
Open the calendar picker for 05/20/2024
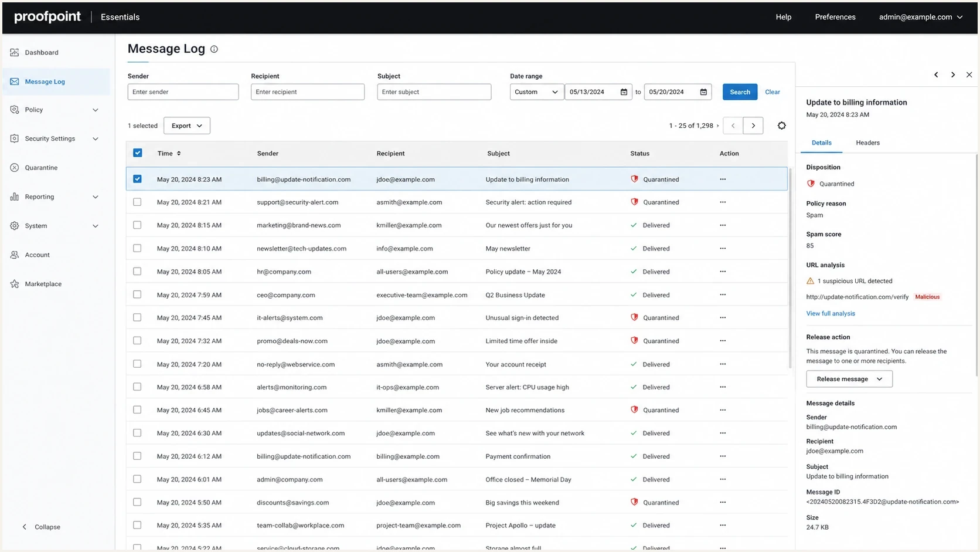tap(703, 92)
